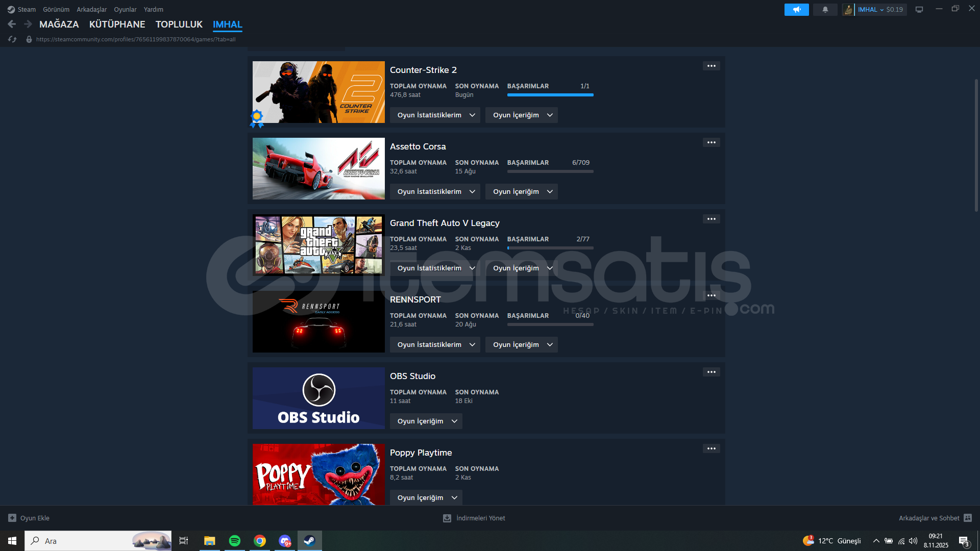Click the Oyun Ekle plus icon

coord(12,518)
